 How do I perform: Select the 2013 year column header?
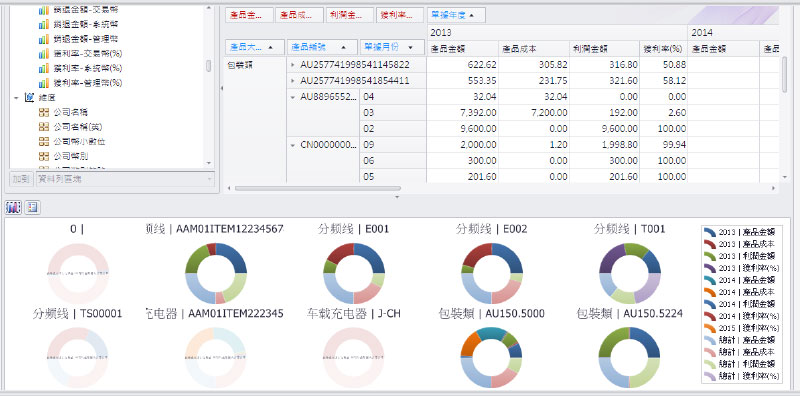click(x=557, y=33)
